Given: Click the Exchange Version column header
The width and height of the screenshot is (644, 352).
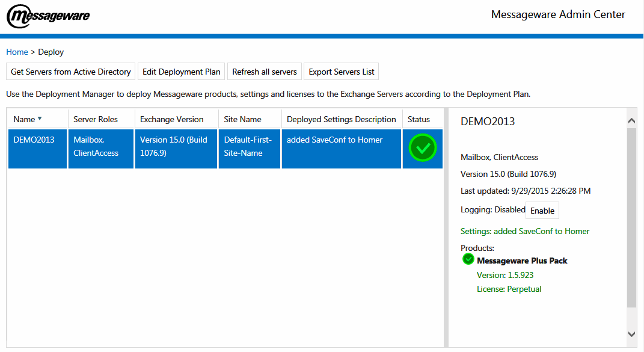Looking at the screenshot, I should tap(176, 119).
